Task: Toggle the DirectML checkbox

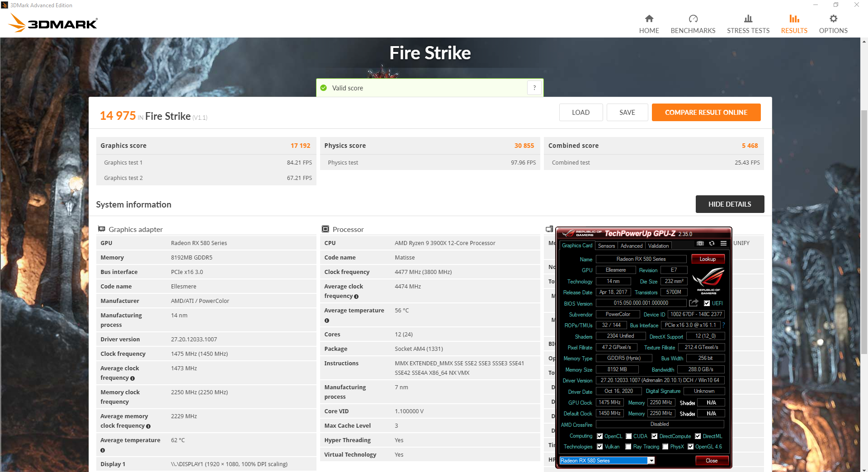Action: (698, 436)
